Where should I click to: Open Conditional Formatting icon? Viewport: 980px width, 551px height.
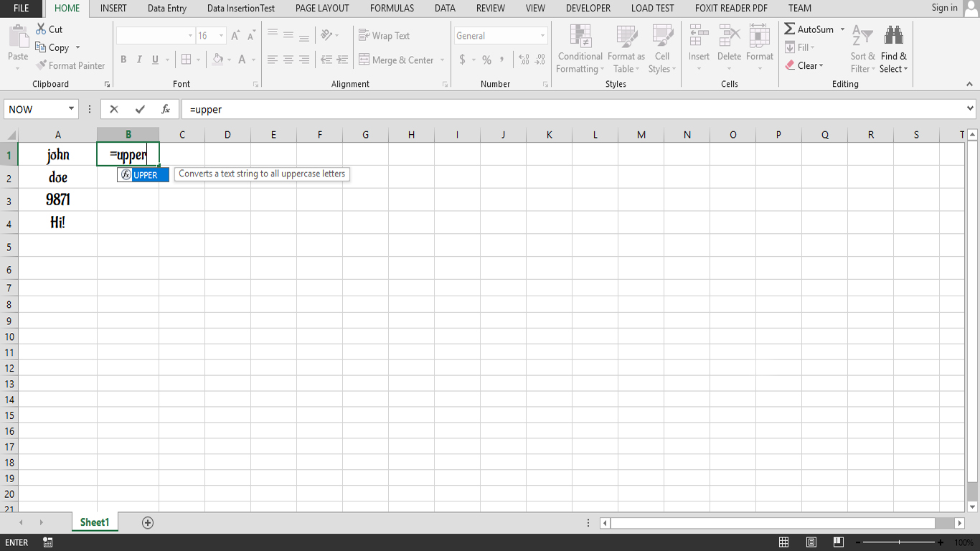click(580, 36)
